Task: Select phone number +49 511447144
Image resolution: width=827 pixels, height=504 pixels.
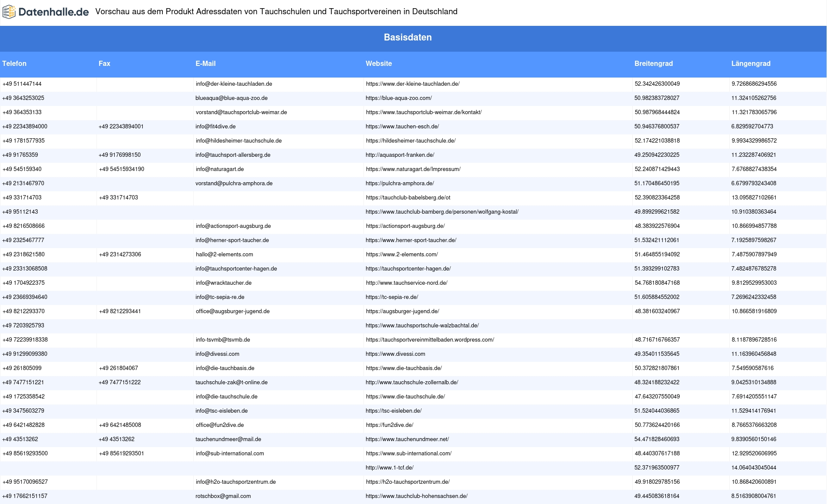Action: click(x=22, y=84)
